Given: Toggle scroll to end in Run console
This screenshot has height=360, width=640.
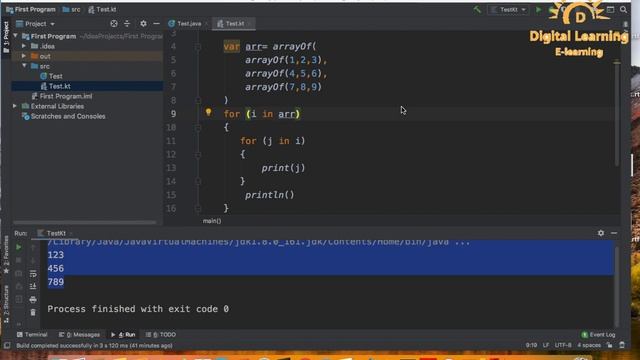Looking at the screenshot, I should [33, 287].
